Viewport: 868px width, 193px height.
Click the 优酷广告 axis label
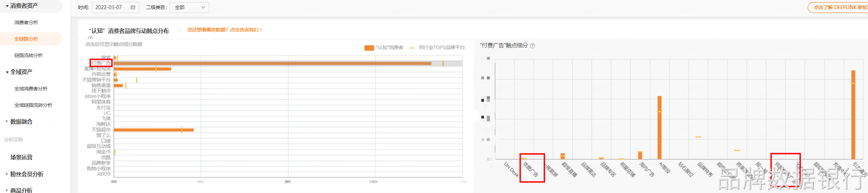tap(531, 170)
